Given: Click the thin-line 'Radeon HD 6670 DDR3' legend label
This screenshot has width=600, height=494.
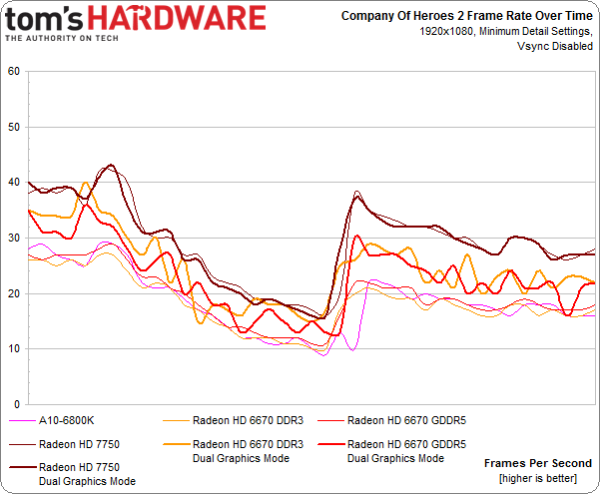Looking at the screenshot, I should click(x=248, y=421).
